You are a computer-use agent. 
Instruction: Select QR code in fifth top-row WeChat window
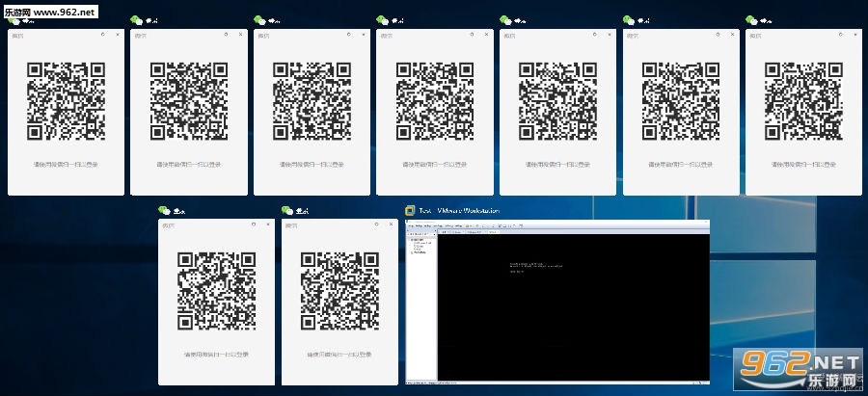click(x=557, y=101)
